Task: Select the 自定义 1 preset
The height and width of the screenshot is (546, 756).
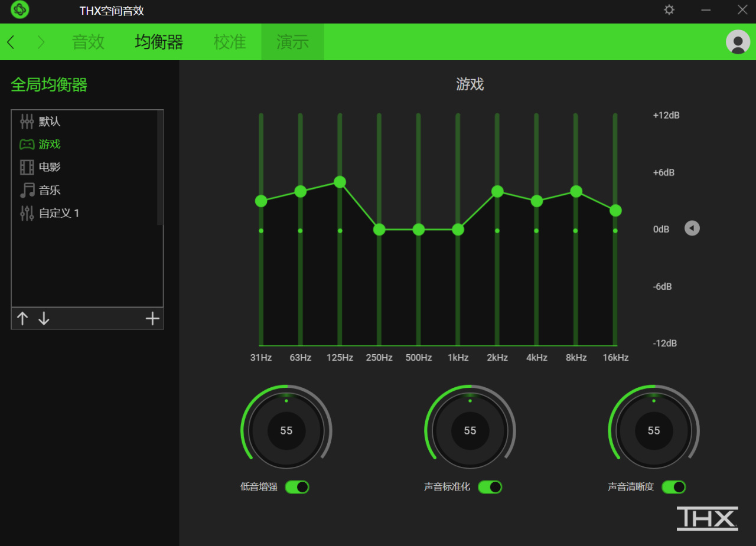Action: (84, 213)
